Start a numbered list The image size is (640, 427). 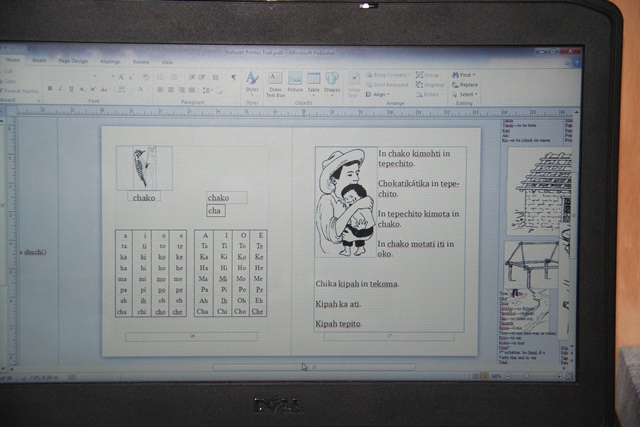click(174, 77)
